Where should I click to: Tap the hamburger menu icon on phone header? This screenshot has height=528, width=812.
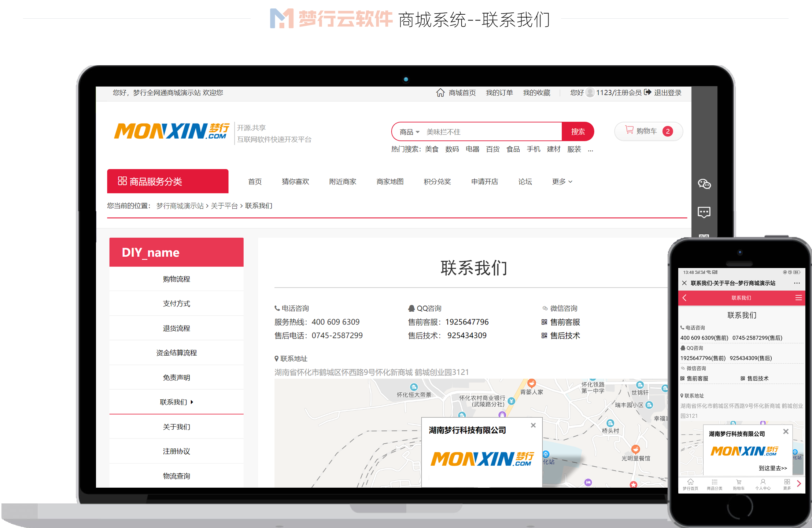[798, 298]
